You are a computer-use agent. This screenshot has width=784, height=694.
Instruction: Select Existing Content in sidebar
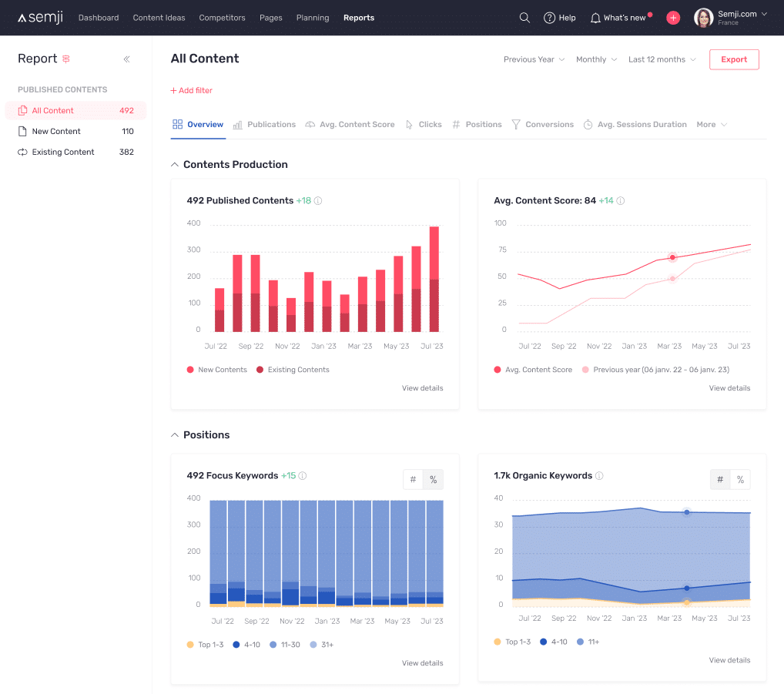(75, 152)
